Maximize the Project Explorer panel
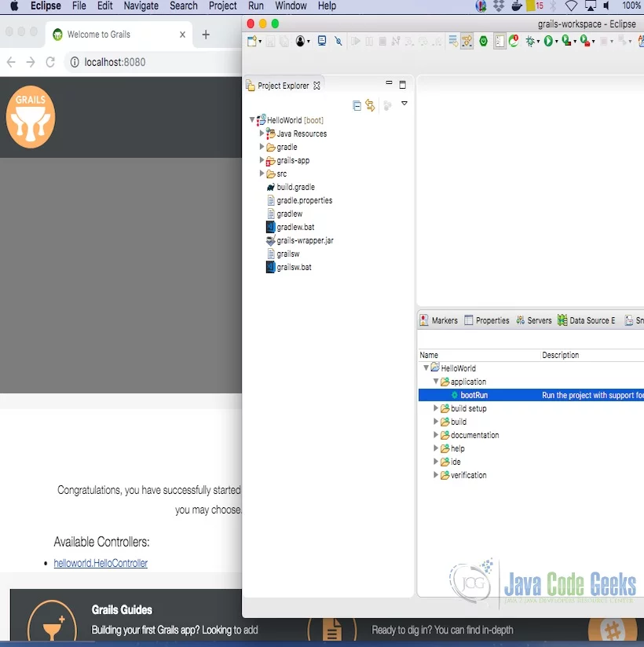 402,85
